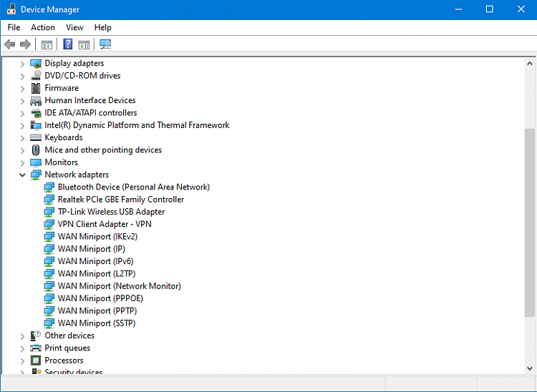Click the Keyboards category icon
The image size is (537, 392).
click(x=36, y=137)
